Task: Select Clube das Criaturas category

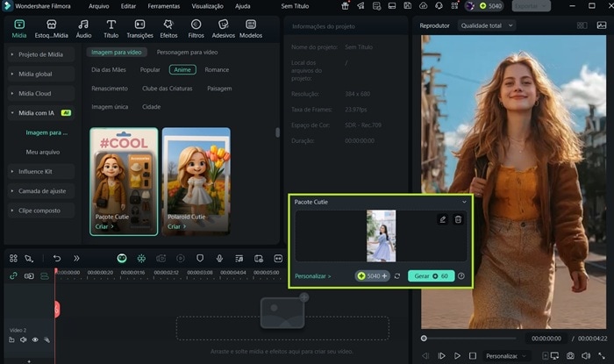Action: 168,89
